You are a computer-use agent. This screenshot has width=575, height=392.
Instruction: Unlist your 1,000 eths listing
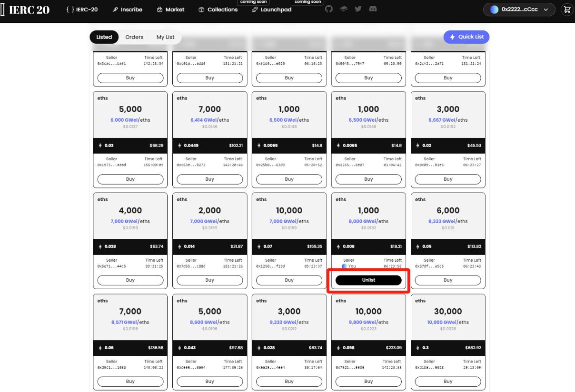pyautogui.click(x=368, y=280)
